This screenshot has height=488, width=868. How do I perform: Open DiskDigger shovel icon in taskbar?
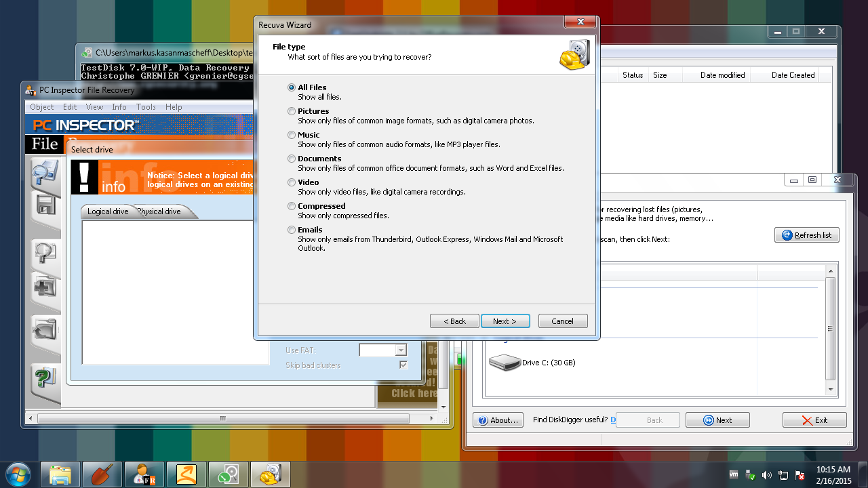click(102, 474)
